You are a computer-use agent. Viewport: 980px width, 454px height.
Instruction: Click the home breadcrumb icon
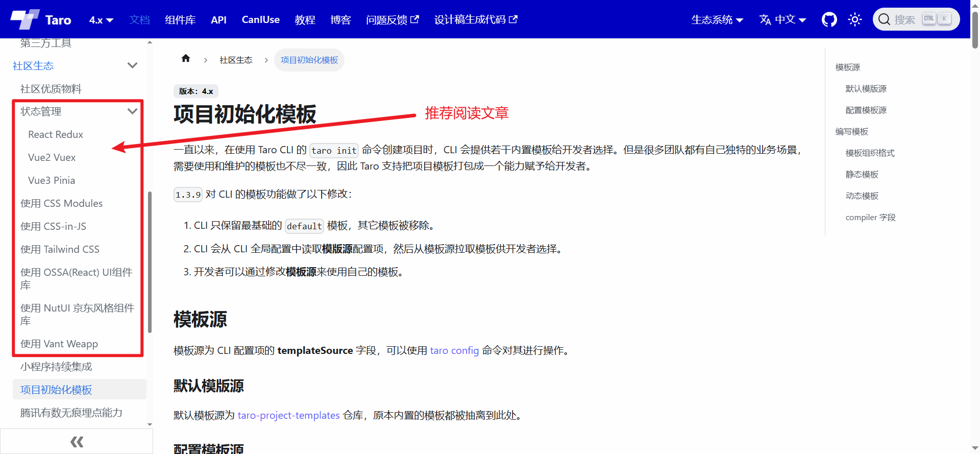pos(186,59)
